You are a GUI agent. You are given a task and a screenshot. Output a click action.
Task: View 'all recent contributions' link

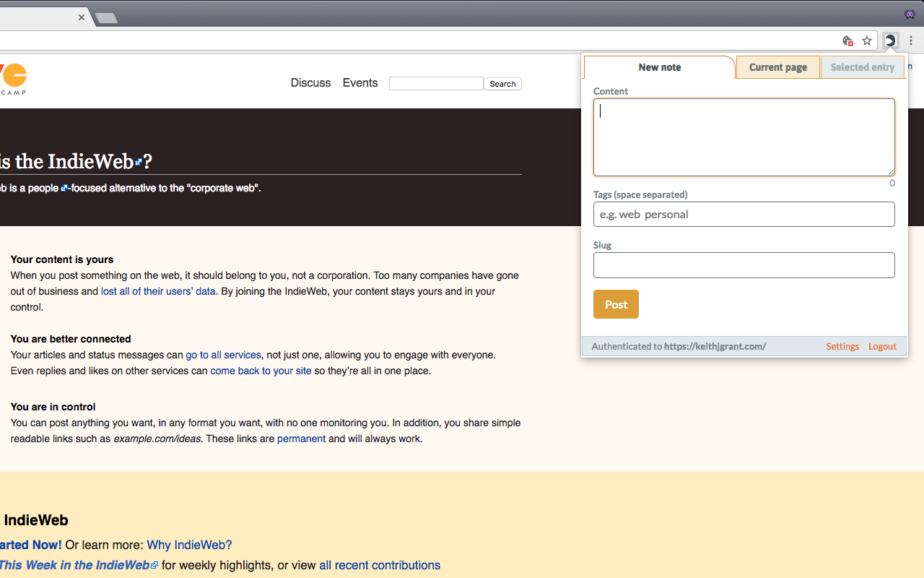click(x=380, y=565)
